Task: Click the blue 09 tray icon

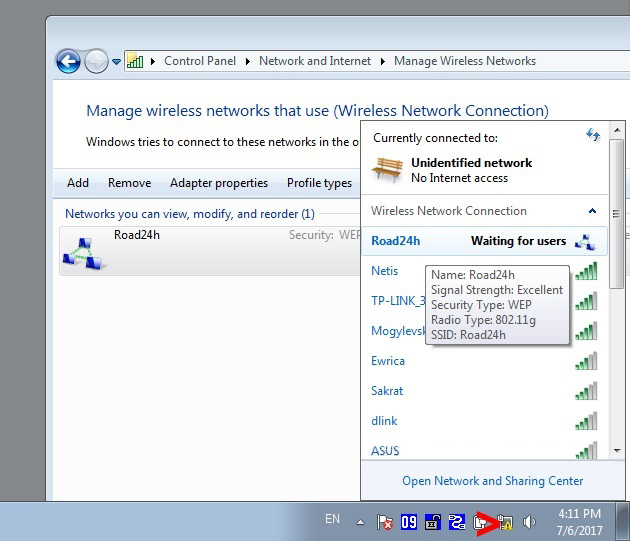Action: (409, 522)
